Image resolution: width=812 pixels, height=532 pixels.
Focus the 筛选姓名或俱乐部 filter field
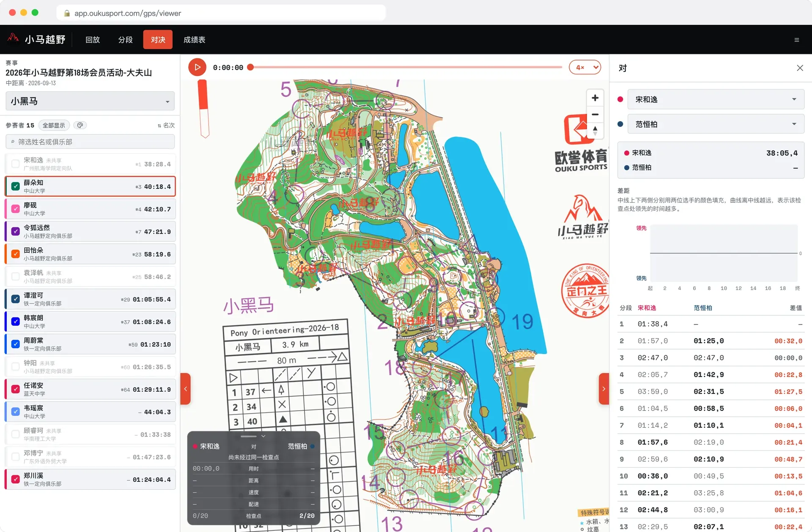pyautogui.click(x=90, y=142)
